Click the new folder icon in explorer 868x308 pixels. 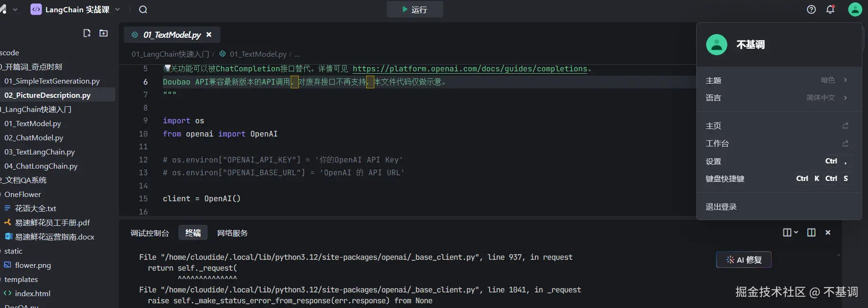tap(103, 33)
